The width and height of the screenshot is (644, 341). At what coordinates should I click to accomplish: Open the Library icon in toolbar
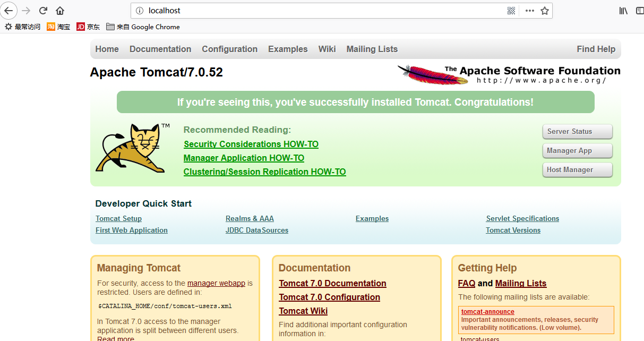(623, 11)
